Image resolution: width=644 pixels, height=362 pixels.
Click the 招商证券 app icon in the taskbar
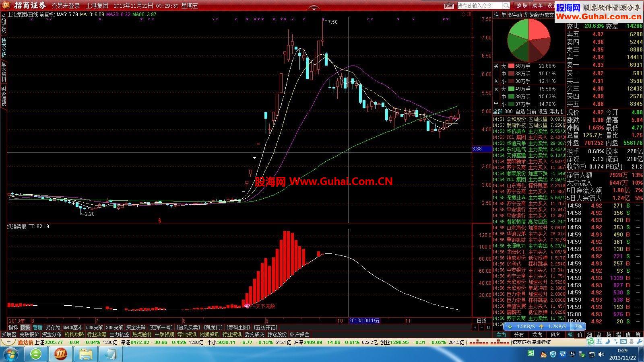click(60, 354)
